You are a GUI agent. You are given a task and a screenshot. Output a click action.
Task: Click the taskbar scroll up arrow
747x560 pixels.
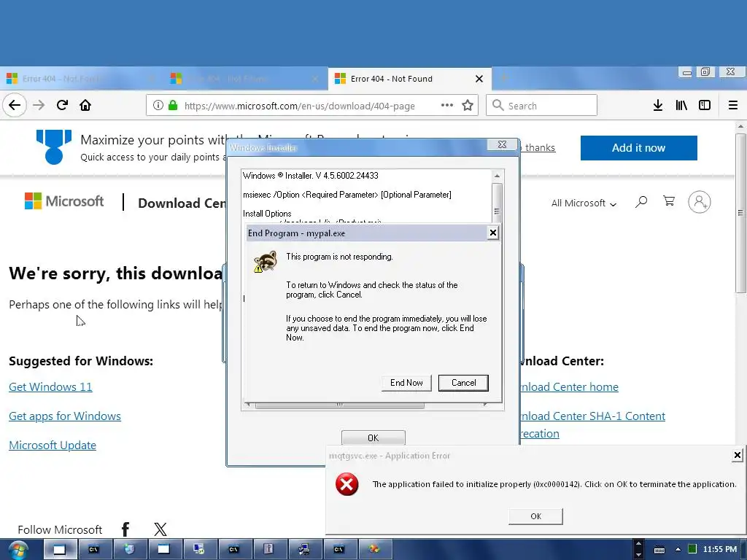[x=638, y=544]
